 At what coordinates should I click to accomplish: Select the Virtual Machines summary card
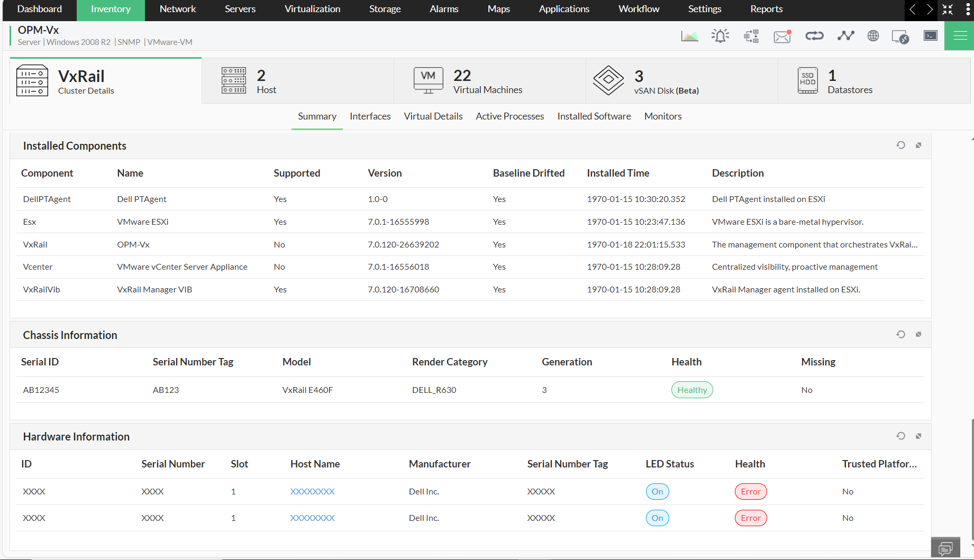(488, 81)
